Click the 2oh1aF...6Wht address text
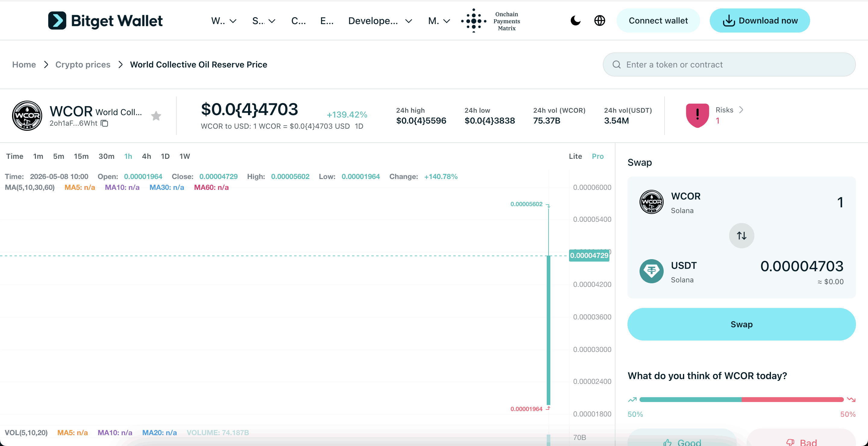The image size is (868, 446). coord(74,123)
